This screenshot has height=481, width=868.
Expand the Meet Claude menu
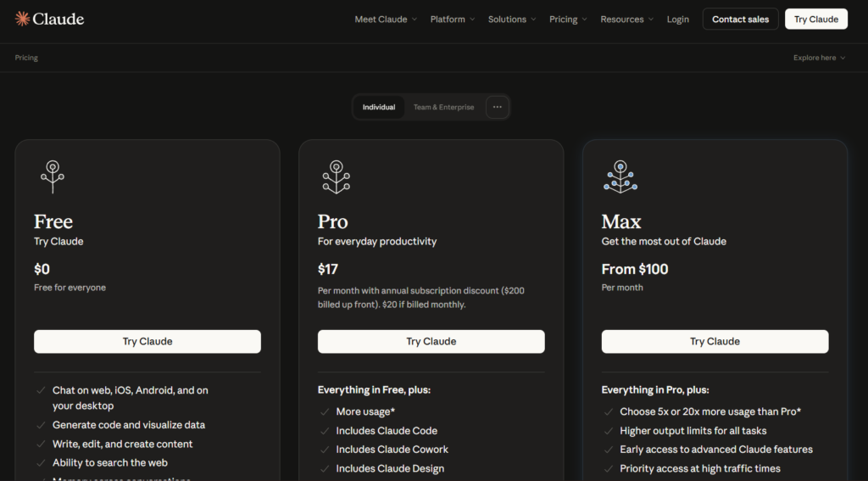pyautogui.click(x=386, y=19)
